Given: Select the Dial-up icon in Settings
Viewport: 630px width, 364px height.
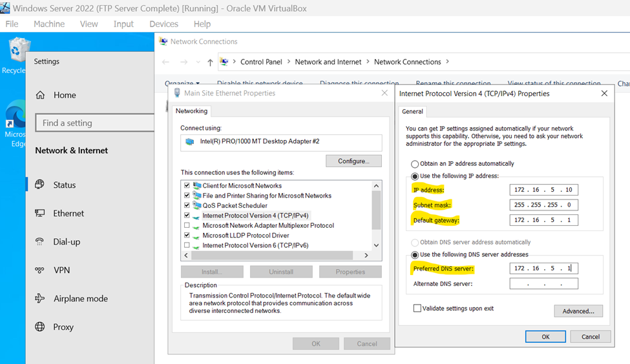Looking at the screenshot, I should (39, 241).
